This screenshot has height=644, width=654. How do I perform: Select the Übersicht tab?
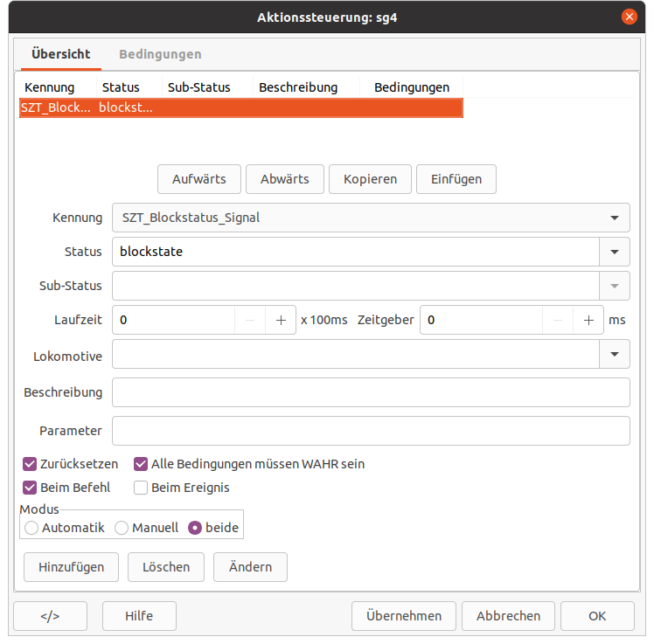pos(60,54)
